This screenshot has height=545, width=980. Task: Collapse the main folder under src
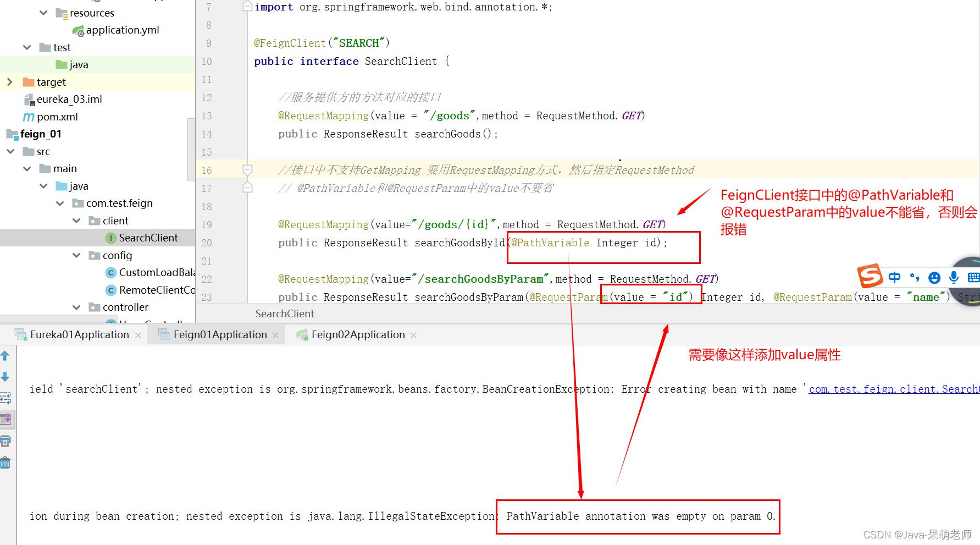[x=27, y=169]
